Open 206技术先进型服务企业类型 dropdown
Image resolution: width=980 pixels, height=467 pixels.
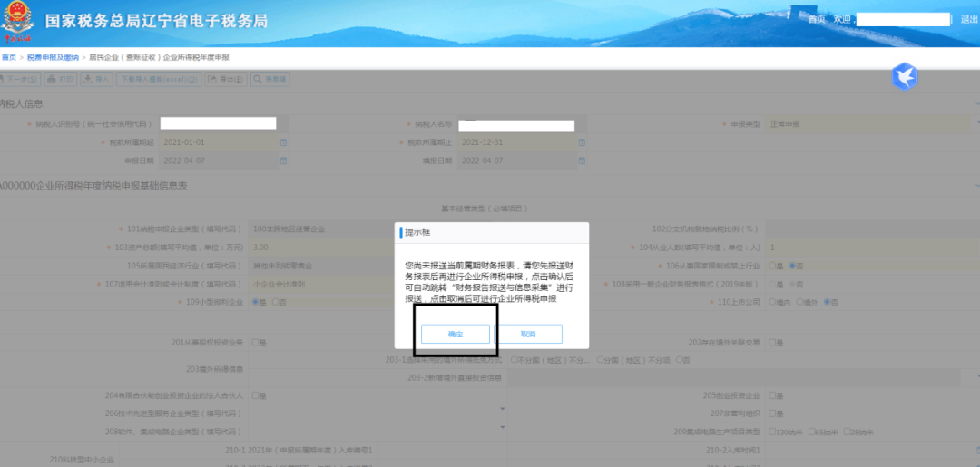[x=503, y=409]
